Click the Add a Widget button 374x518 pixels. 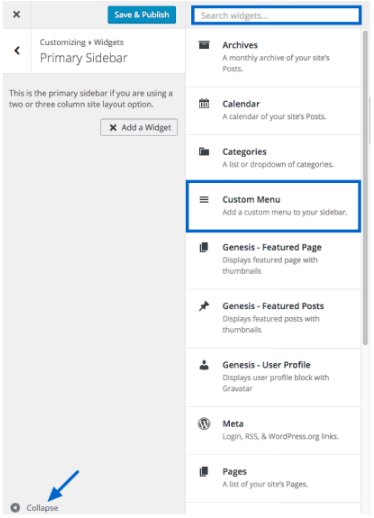tap(139, 127)
